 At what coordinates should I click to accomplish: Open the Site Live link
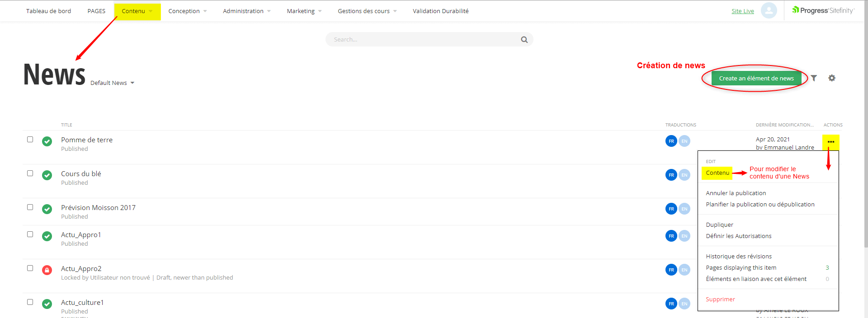point(743,11)
